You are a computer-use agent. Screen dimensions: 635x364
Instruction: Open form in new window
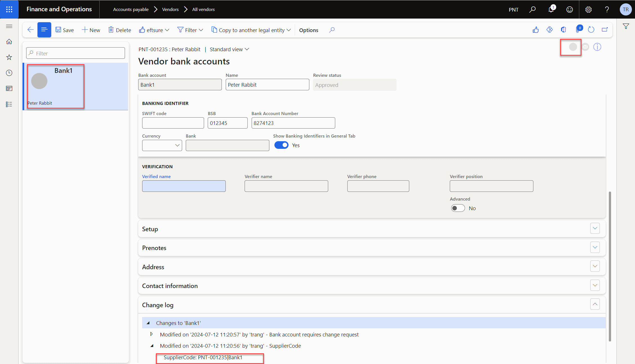click(x=605, y=30)
